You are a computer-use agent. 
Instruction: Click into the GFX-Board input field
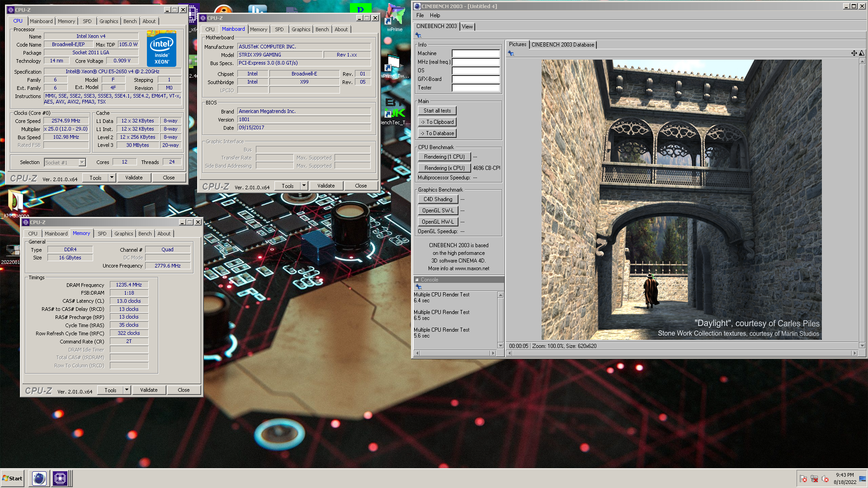click(x=476, y=79)
